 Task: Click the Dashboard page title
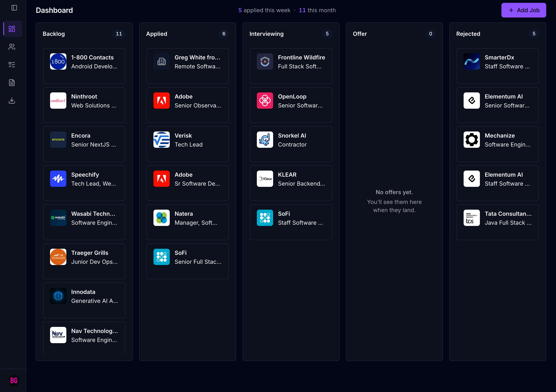54,10
